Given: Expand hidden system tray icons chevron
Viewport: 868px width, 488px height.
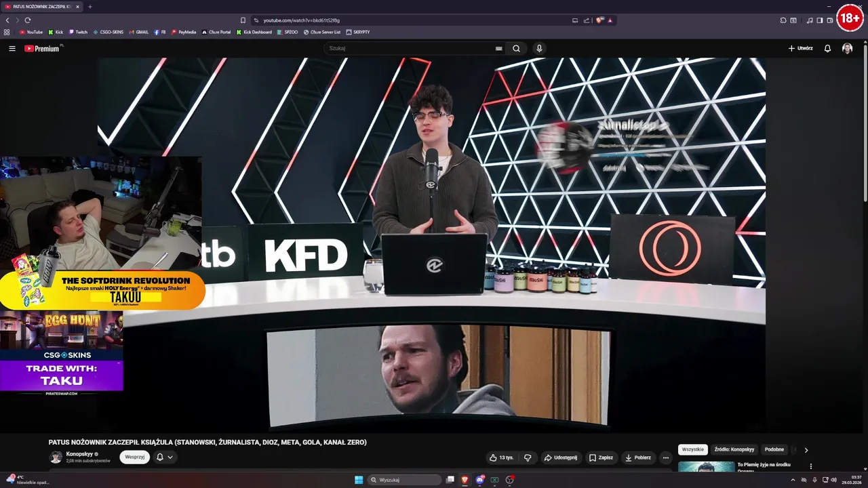Looking at the screenshot, I should click(x=793, y=480).
